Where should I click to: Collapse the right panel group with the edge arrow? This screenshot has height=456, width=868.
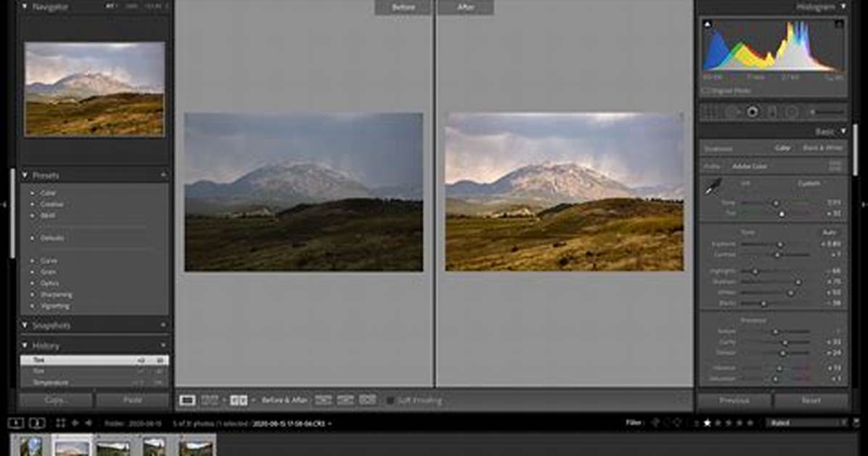click(x=864, y=205)
